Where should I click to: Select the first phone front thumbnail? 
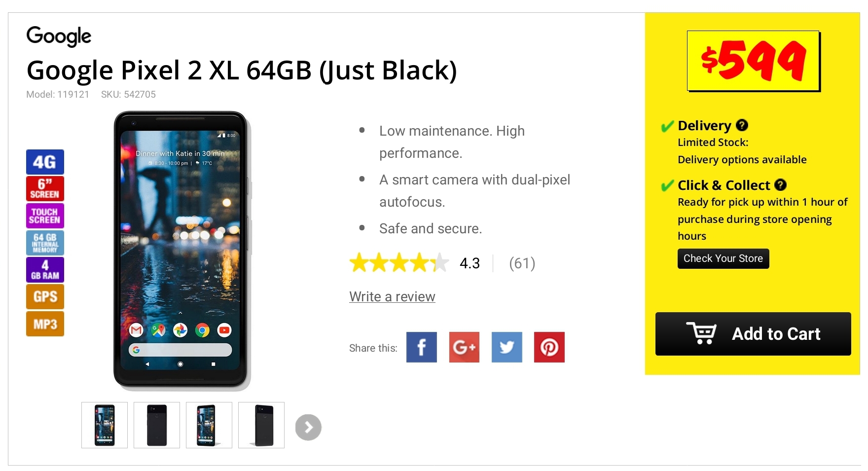click(105, 425)
